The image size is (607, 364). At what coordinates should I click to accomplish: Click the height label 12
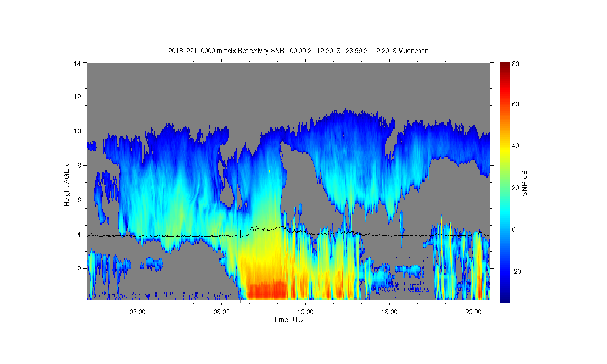point(78,97)
